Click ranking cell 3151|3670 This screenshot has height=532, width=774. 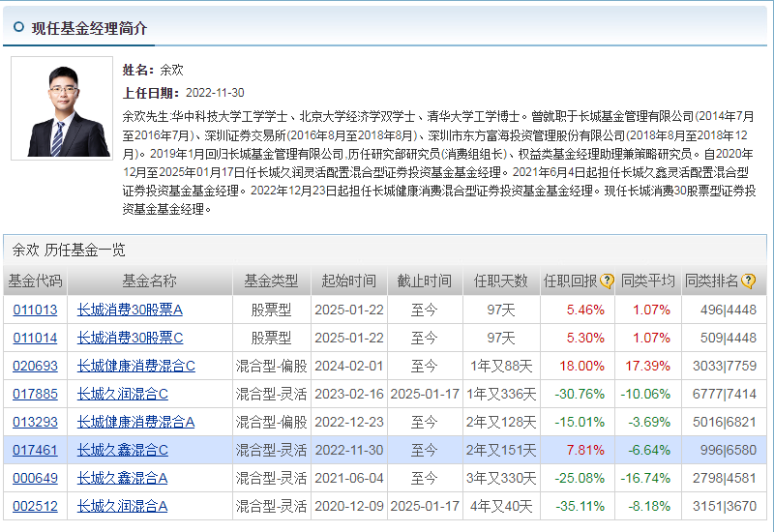click(724, 506)
